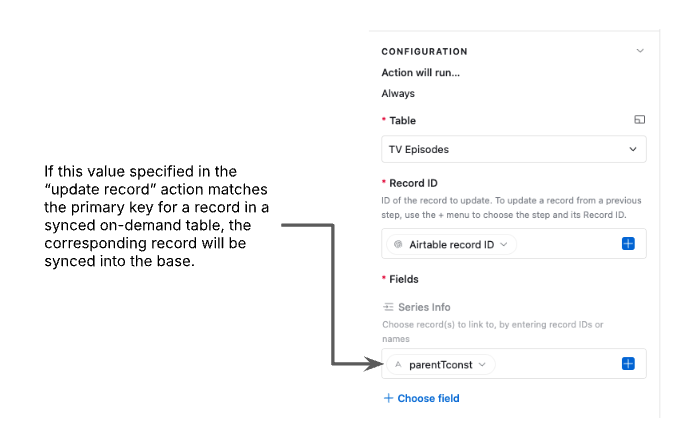Click the CONFIGURATION section header
Viewport: 679px width, 425px height.
point(424,52)
